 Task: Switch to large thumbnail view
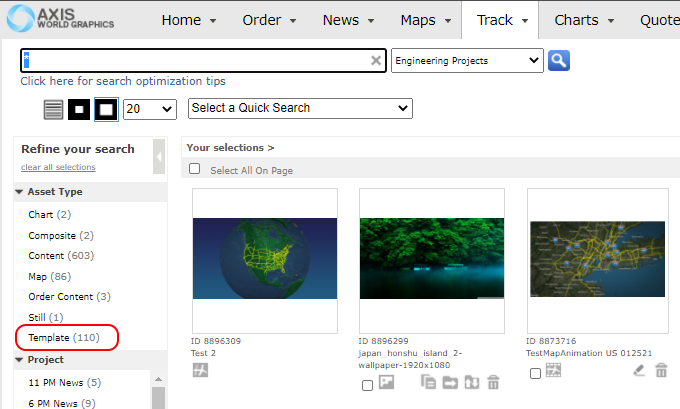tap(106, 108)
